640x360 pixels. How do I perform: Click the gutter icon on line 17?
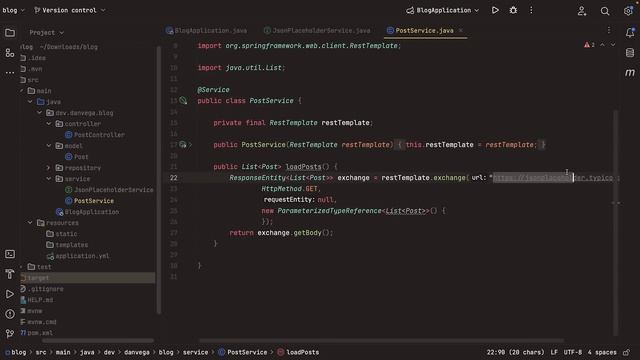183,144
